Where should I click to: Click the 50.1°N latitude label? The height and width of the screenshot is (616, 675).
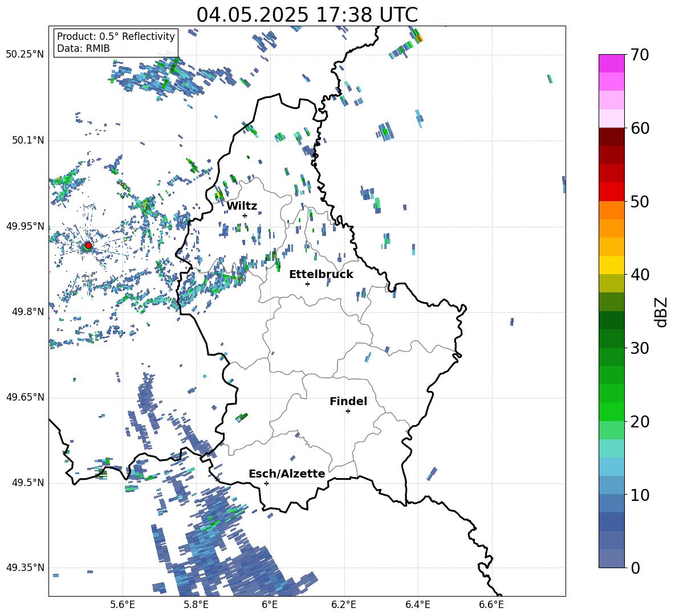(28, 141)
